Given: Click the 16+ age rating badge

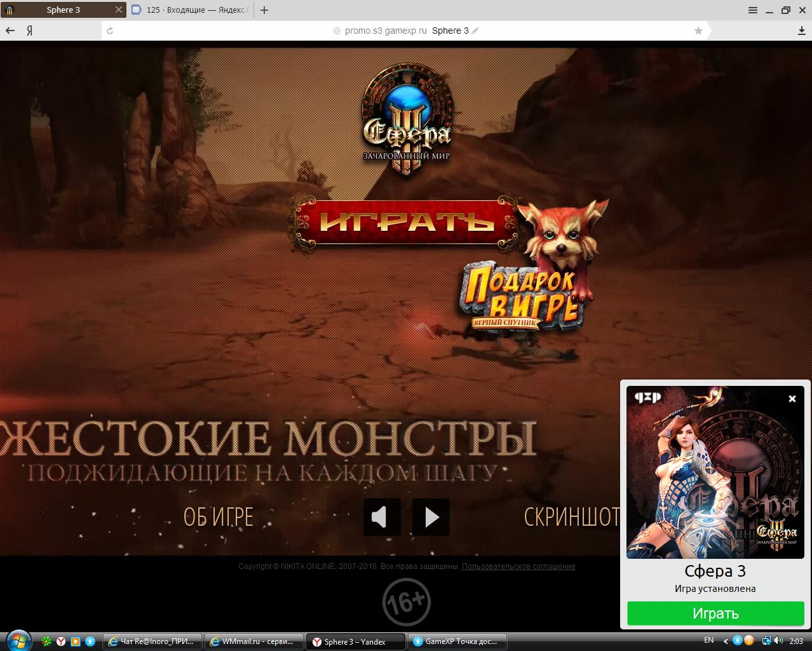Looking at the screenshot, I should coord(407,601).
